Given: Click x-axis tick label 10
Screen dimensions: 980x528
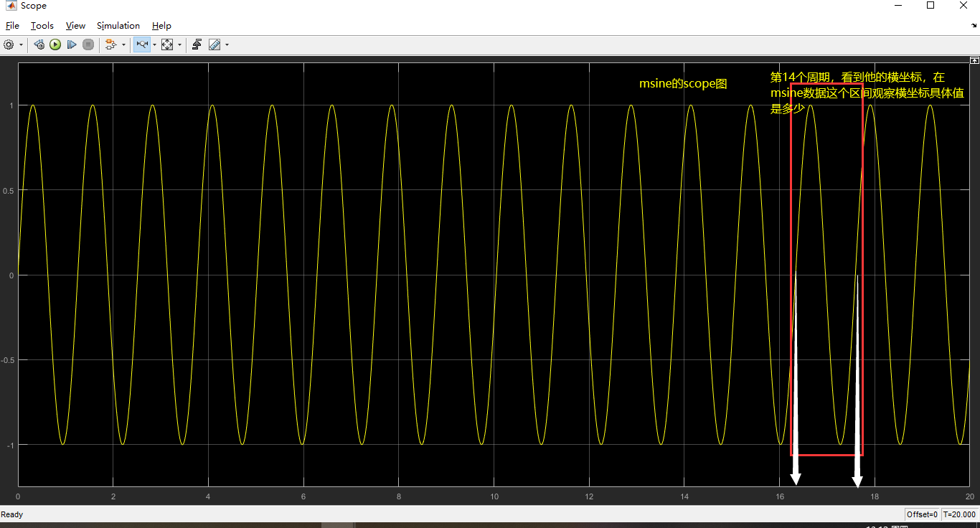Looking at the screenshot, I should tap(494, 496).
